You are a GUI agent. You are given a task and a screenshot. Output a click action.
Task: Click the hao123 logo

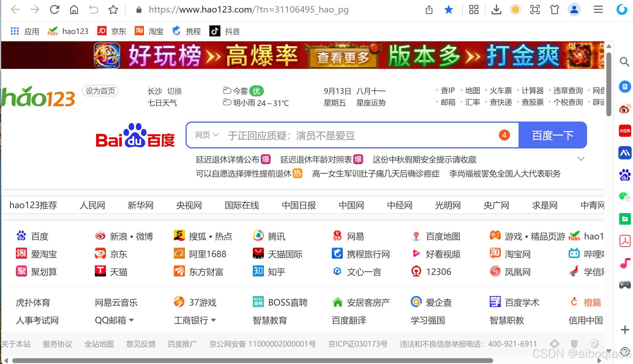point(38,96)
